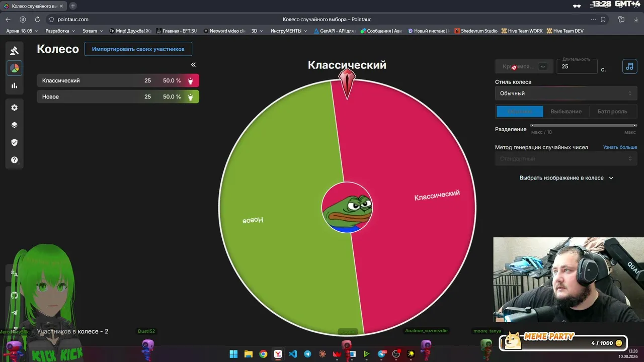
Task: Open the Windows Start menu
Action: [x=233, y=354]
